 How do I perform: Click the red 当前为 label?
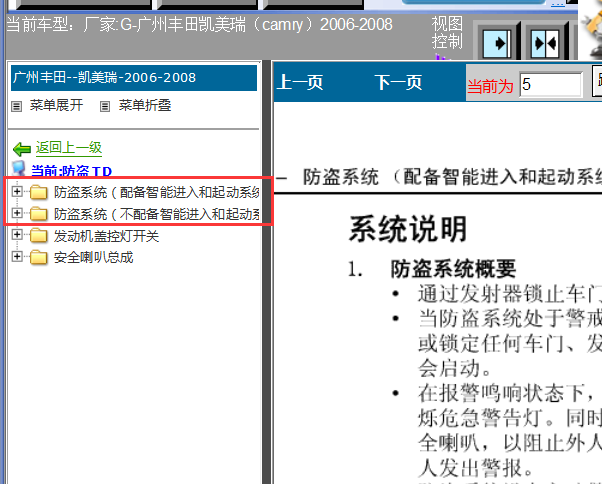point(490,86)
